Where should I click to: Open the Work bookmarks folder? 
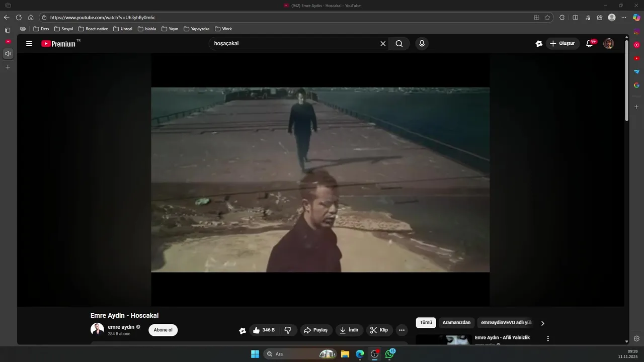(x=223, y=29)
